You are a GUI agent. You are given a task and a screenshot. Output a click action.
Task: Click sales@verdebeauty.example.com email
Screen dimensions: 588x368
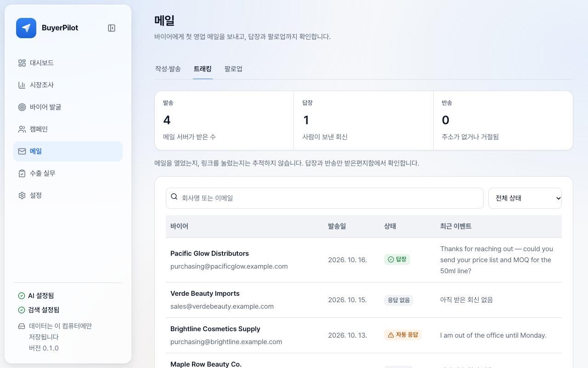(x=222, y=306)
